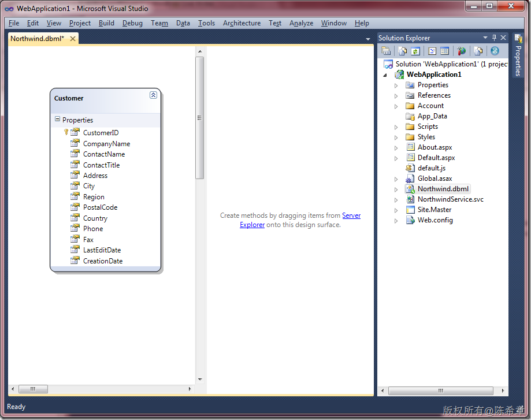Select About.aspx file icon
The height and width of the screenshot is (420, 531).
click(410, 147)
